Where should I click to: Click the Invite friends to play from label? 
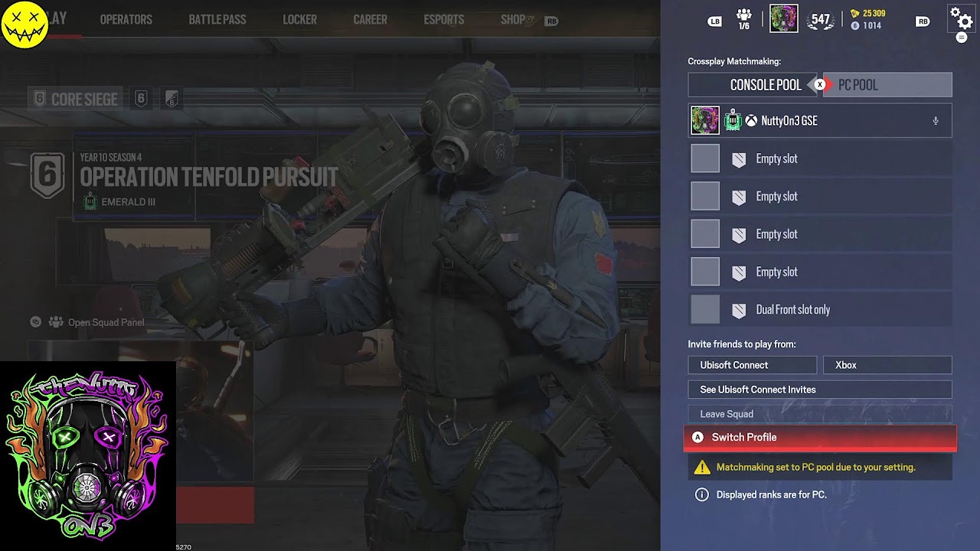pos(742,344)
